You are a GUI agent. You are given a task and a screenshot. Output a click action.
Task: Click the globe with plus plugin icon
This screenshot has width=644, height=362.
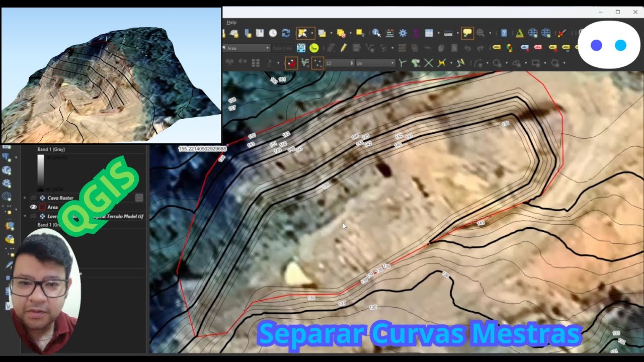tap(533, 33)
